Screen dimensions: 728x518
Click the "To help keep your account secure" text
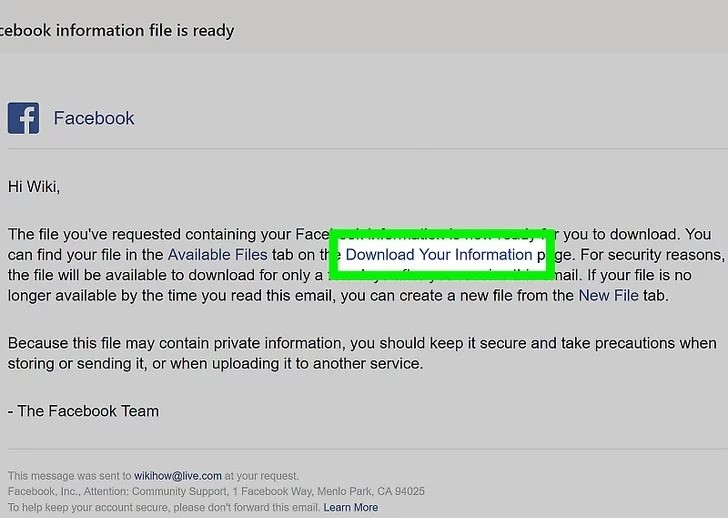pos(164,507)
